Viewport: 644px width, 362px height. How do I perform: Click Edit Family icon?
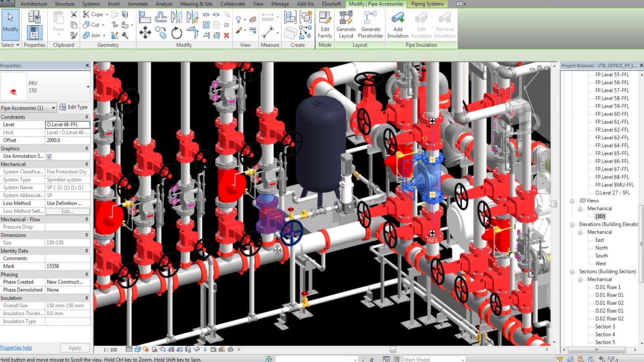[x=325, y=25]
